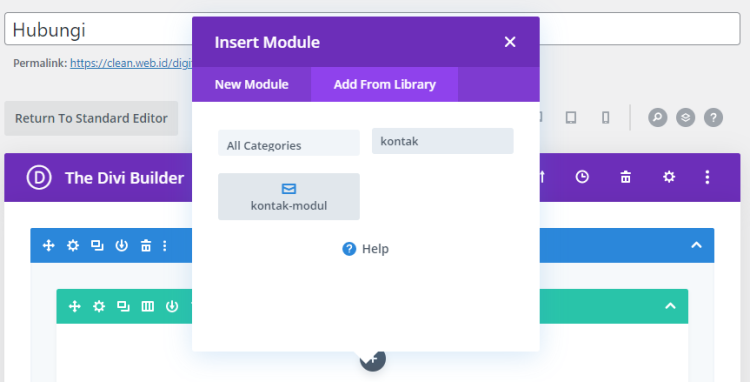Open section settings gear in blue bar
The image size is (750, 382).
tap(73, 245)
